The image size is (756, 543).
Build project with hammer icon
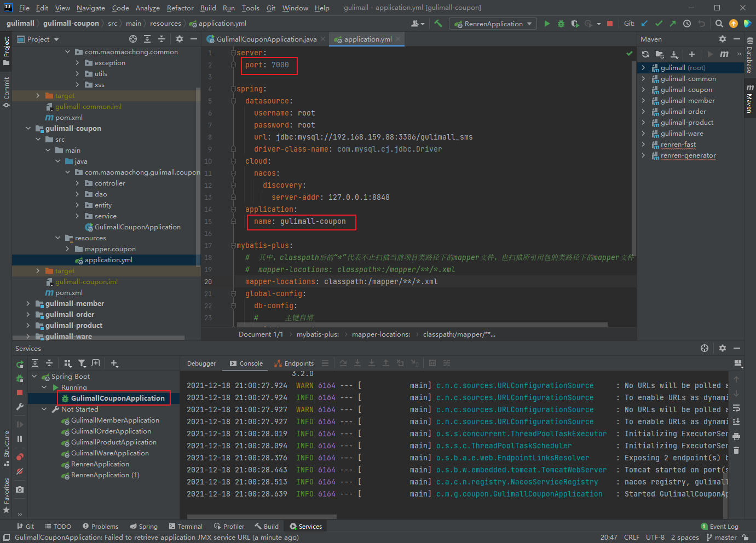point(438,24)
